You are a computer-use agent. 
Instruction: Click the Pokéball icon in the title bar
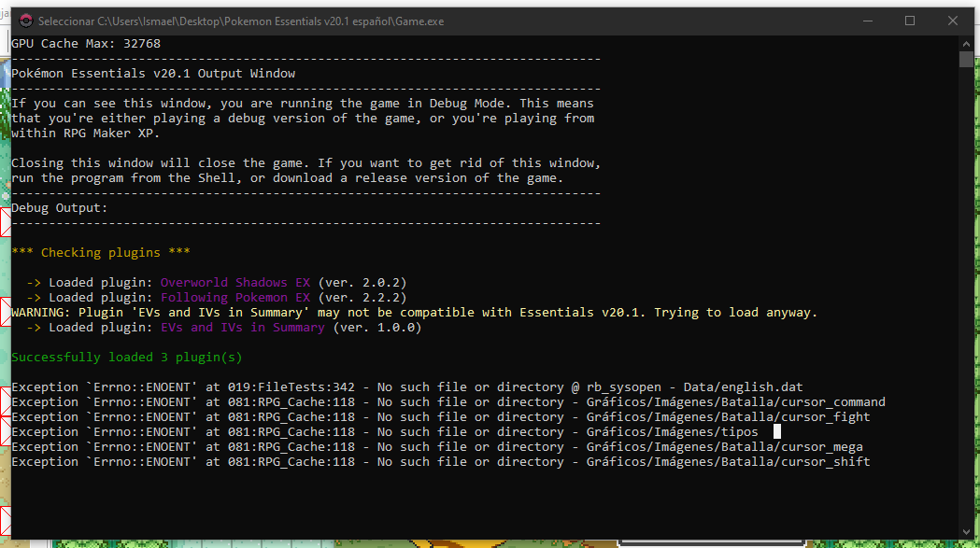tap(25, 21)
